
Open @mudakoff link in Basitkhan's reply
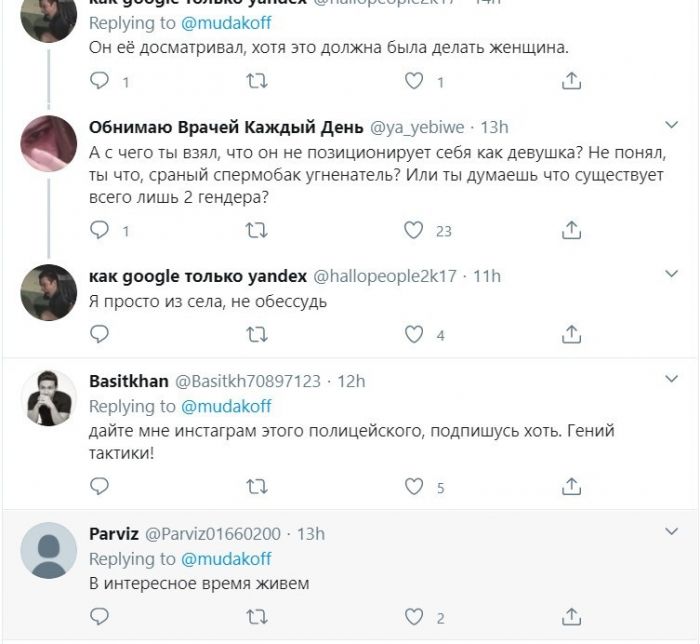[x=225, y=406]
